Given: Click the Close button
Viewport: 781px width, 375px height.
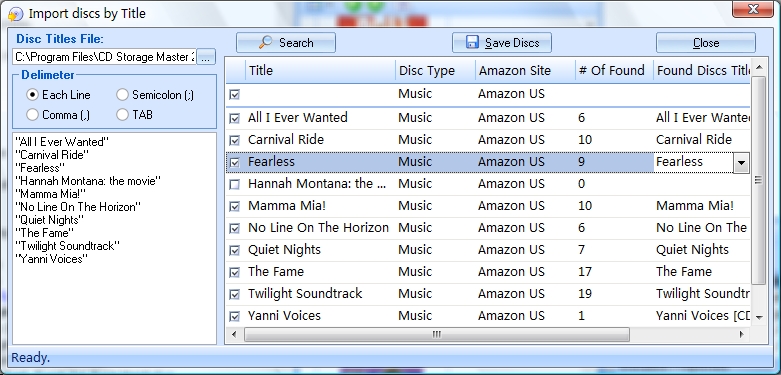Looking at the screenshot, I should 706,43.
